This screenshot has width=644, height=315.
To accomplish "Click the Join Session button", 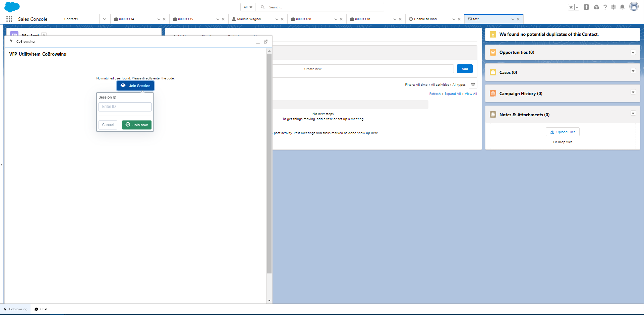I will click(x=135, y=86).
